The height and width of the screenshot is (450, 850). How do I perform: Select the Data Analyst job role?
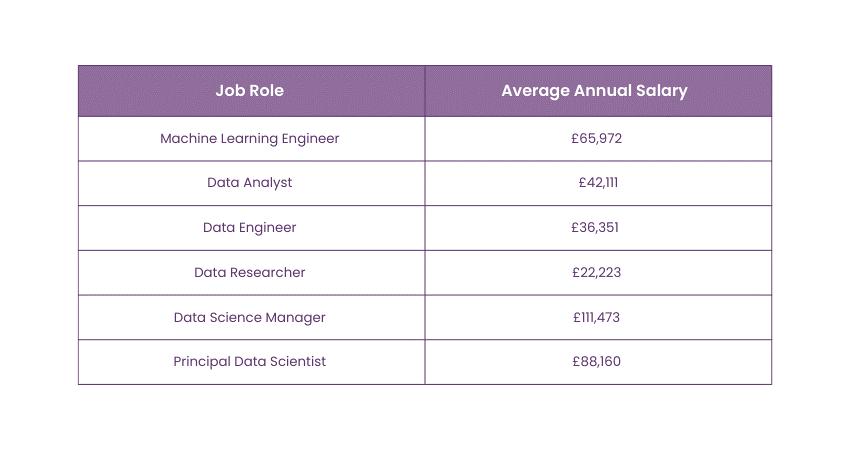pos(250,183)
